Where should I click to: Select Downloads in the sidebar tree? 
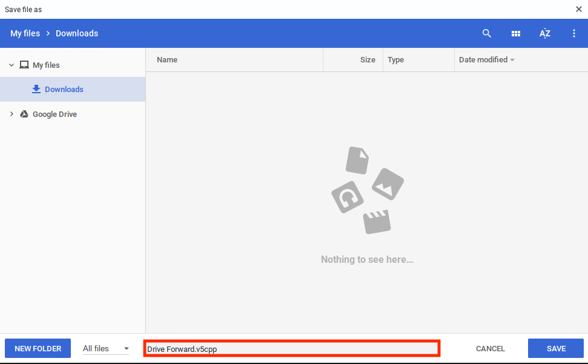pyautogui.click(x=64, y=89)
